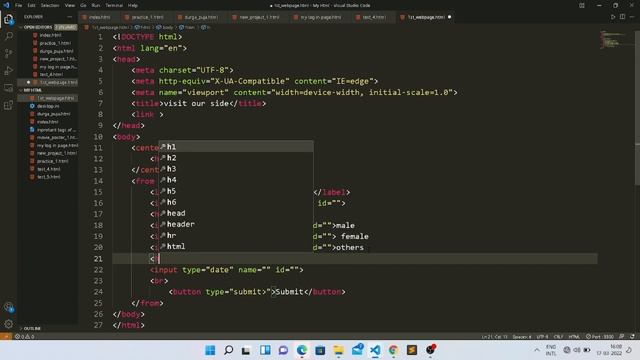This screenshot has height=360, width=640.
Task: Open test_5.html in file tree
Action: (48, 177)
